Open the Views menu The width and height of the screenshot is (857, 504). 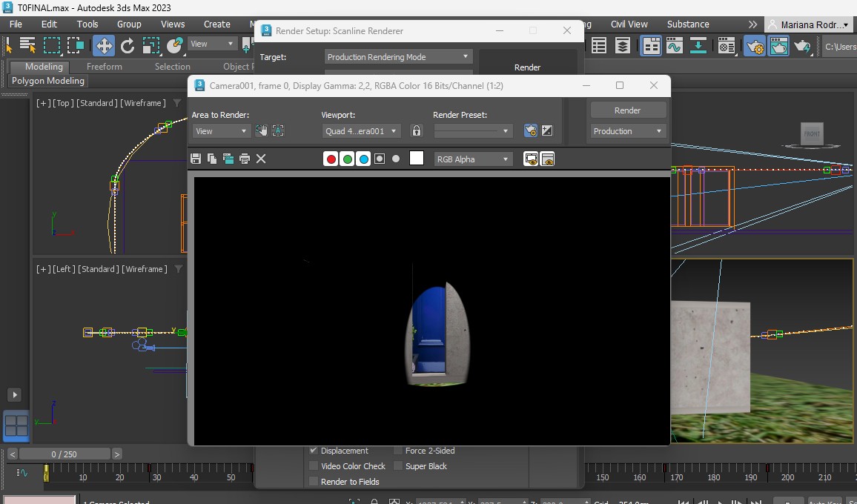coord(173,24)
